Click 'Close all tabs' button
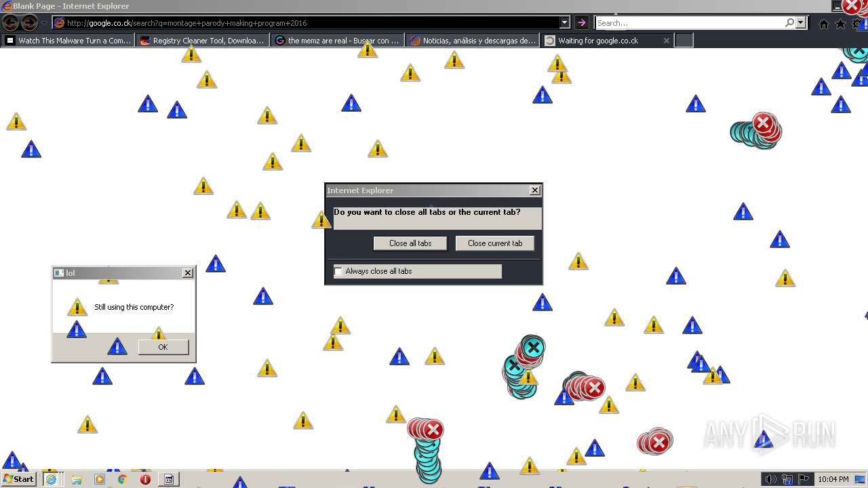 click(410, 243)
